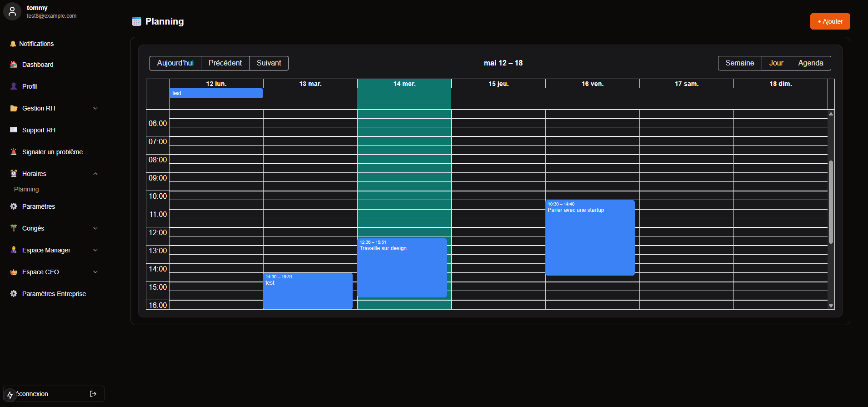Go to Précédent week
This screenshot has height=407, width=868.
pyautogui.click(x=225, y=63)
